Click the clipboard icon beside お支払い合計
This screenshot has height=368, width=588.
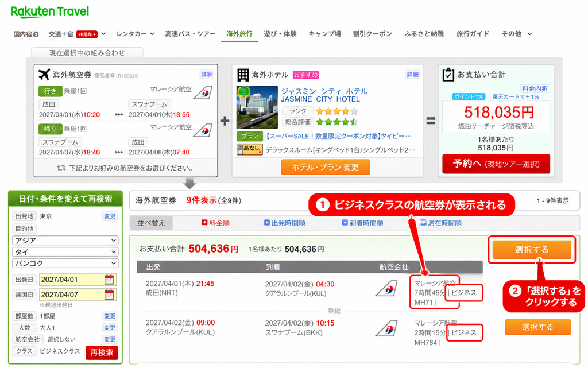448,75
